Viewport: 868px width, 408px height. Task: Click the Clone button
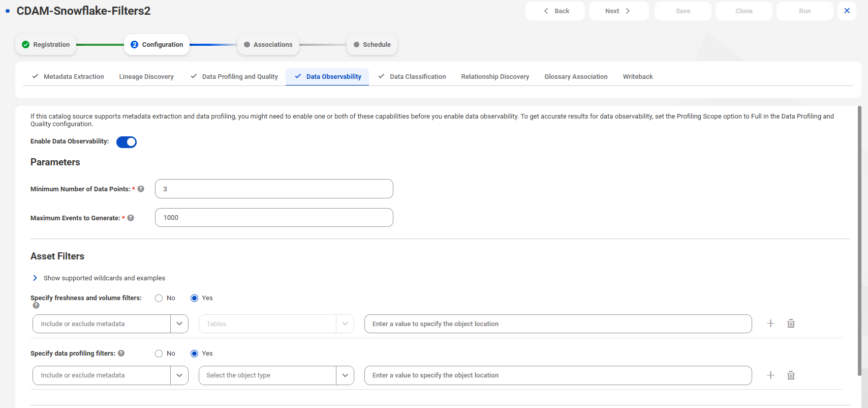744,11
